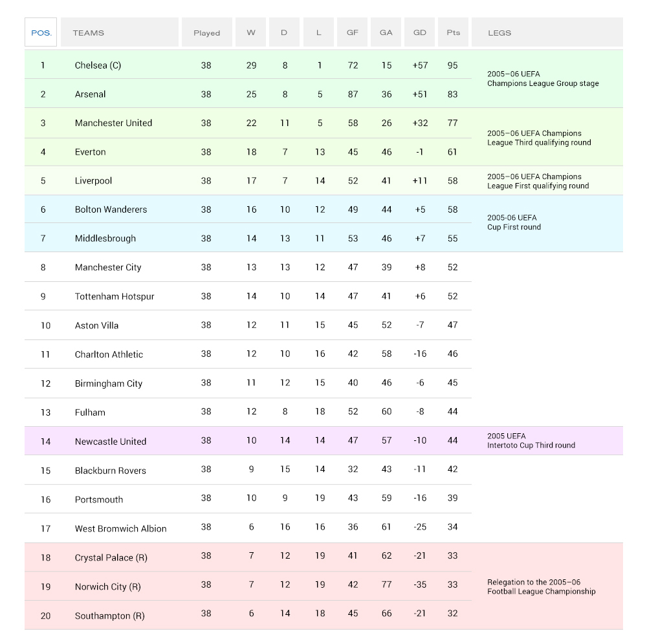Click the 2005 UEFA Intertoto Cup label
The height and width of the screenshot is (644, 647).
point(531,440)
